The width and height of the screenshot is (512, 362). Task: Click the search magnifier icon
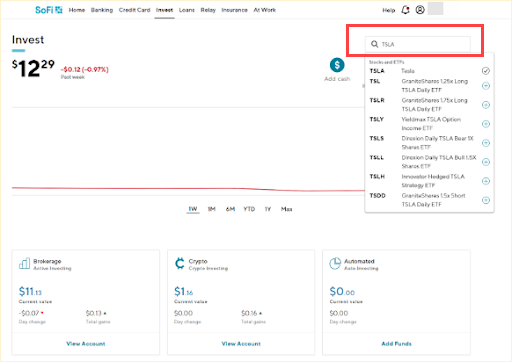coord(375,44)
